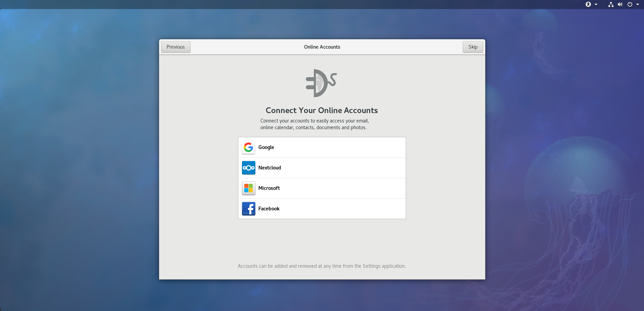The height and width of the screenshot is (311, 644).
Task: Select the Microsoft account label
Action: click(x=269, y=188)
